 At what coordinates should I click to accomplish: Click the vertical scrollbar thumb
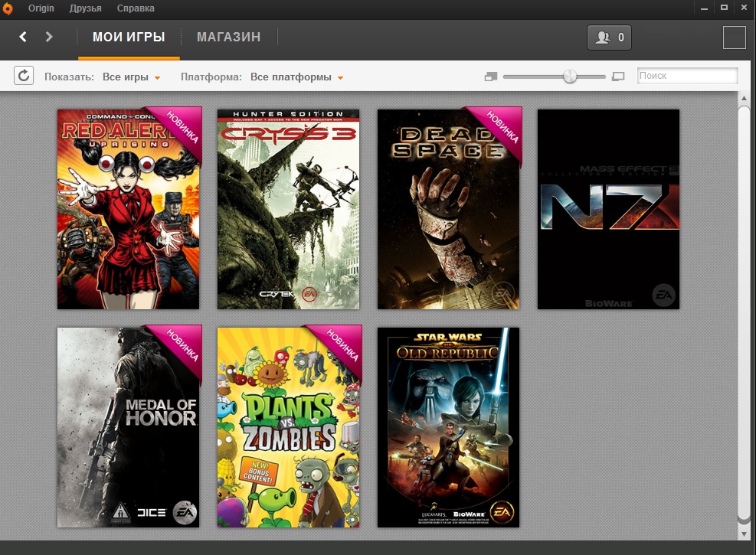[744, 314]
